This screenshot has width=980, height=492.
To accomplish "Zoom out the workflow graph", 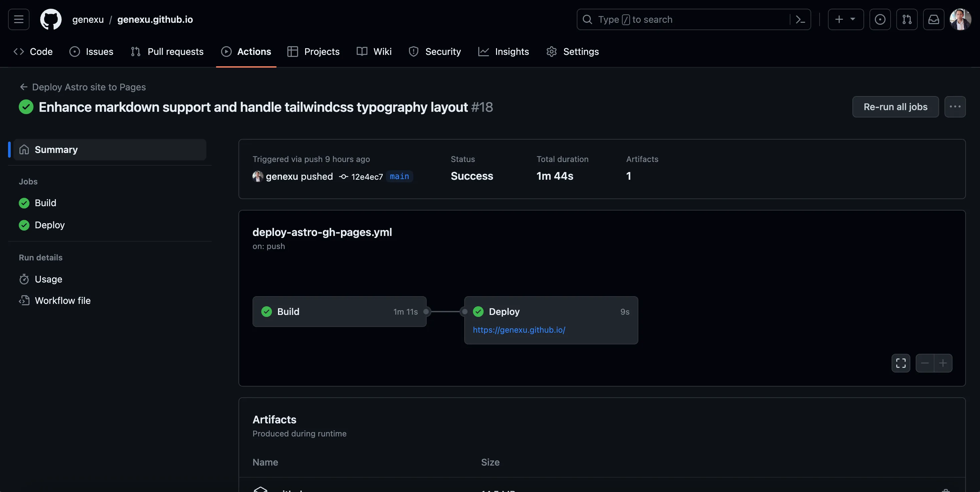I will click(924, 363).
